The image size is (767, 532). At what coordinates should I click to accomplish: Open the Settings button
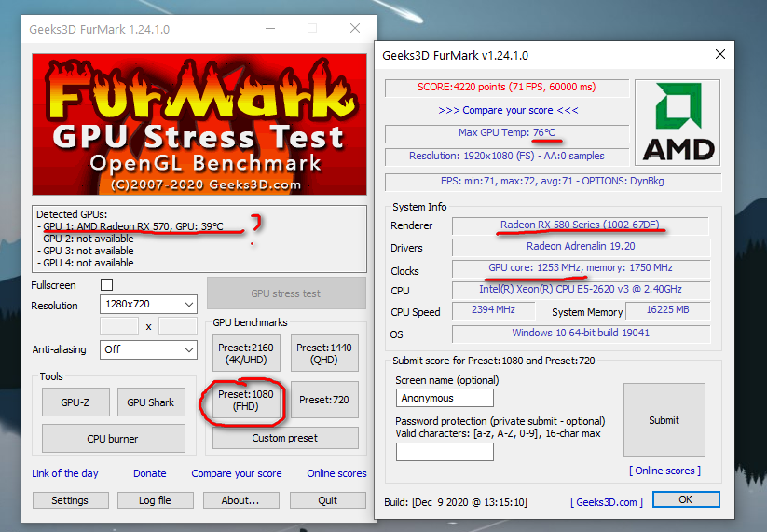point(71,500)
